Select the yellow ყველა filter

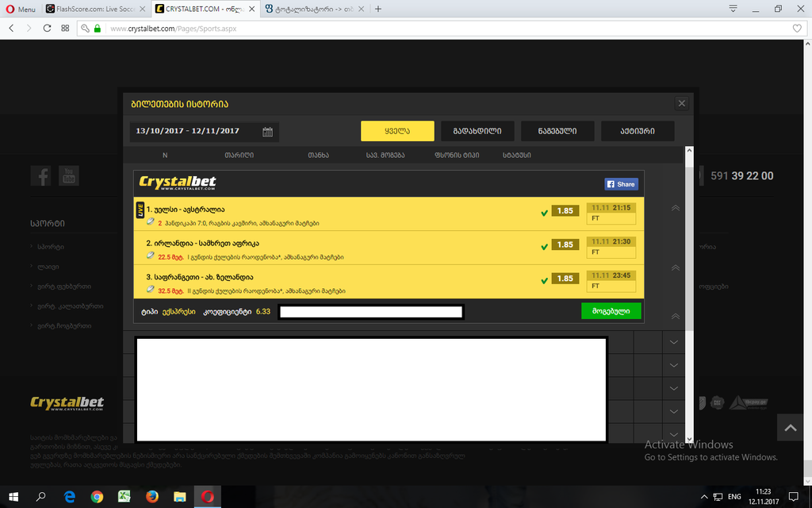pyautogui.click(x=397, y=131)
